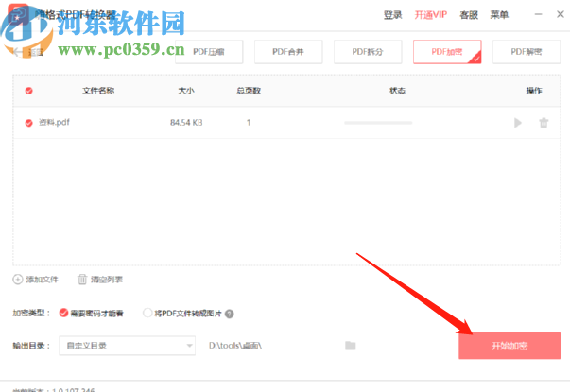Click the 清空列表 clear list button

100,280
